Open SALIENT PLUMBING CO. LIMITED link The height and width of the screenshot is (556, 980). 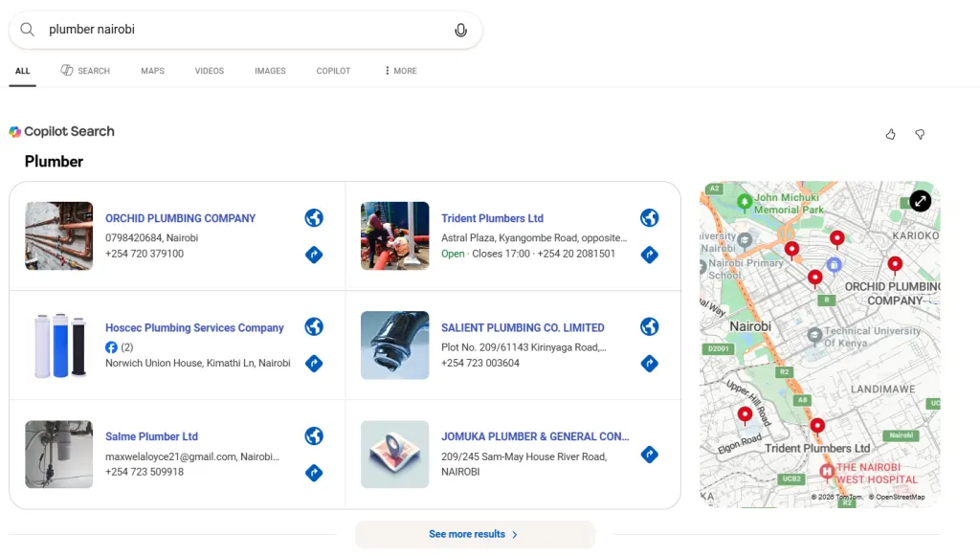tap(523, 327)
